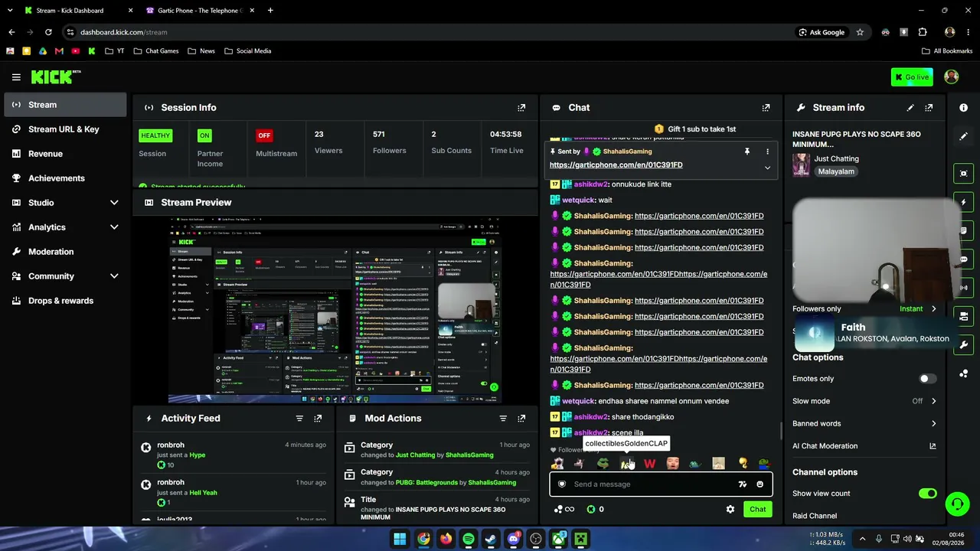
Task: Open the profile avatar menu
Action: (952, 77)
